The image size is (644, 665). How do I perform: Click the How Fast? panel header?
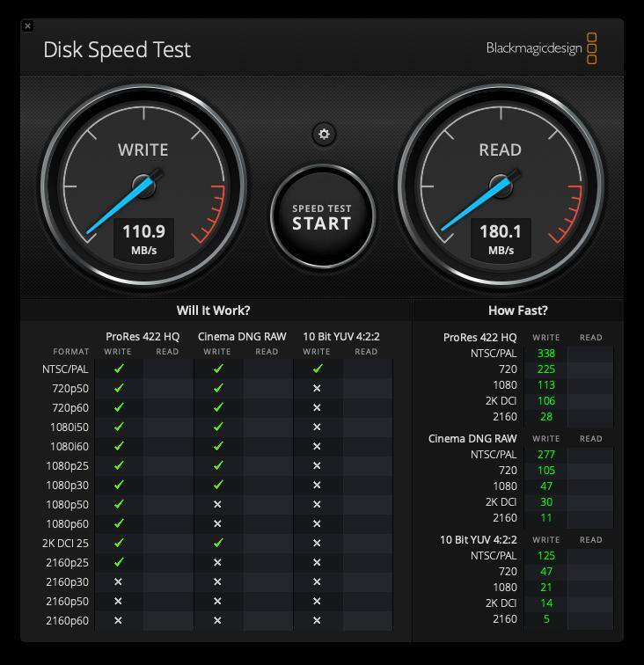click(x=517, y=311)
